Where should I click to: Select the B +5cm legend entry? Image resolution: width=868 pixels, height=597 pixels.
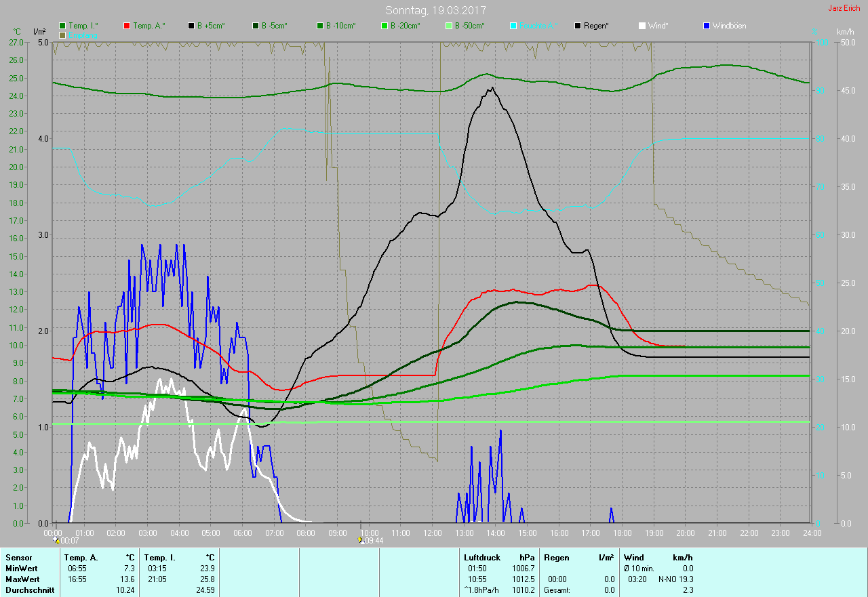point(192,26)
